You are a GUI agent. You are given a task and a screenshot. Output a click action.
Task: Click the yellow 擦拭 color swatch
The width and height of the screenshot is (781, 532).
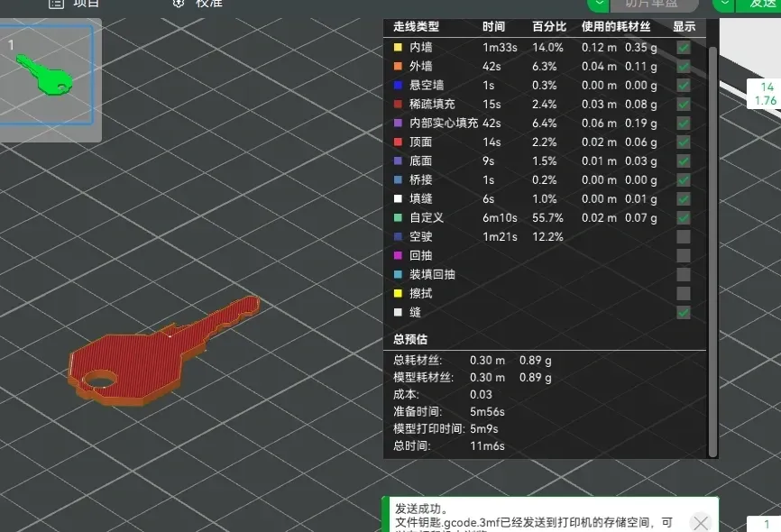[x=398, y=293]
